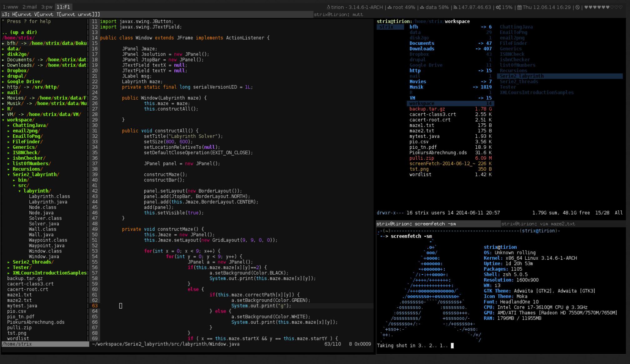Select pulli.zip in ranger file list

click(450, 158)
